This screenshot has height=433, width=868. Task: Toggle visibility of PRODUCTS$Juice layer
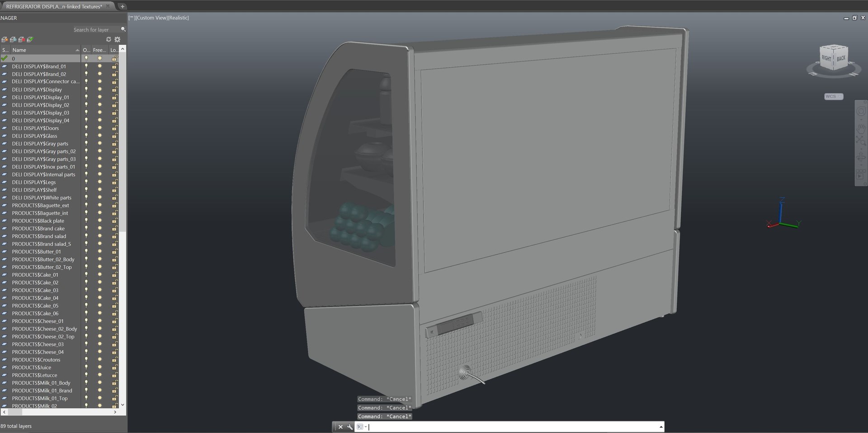tap(86, 367)
